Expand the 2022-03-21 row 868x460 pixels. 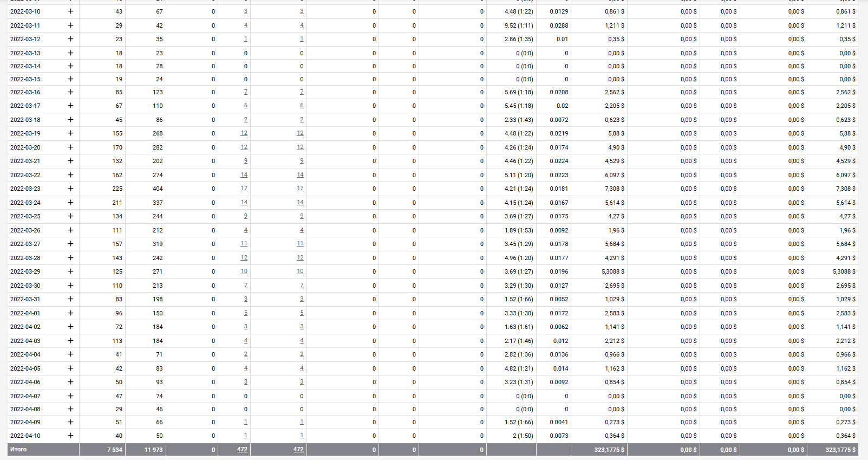tap(70, 161)
